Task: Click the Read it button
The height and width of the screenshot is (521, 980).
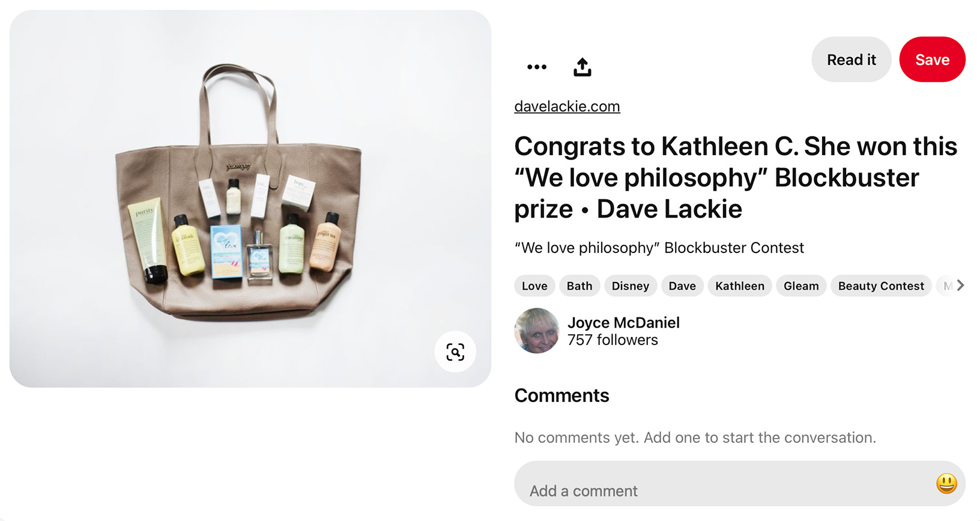Action: coord(851,59)
